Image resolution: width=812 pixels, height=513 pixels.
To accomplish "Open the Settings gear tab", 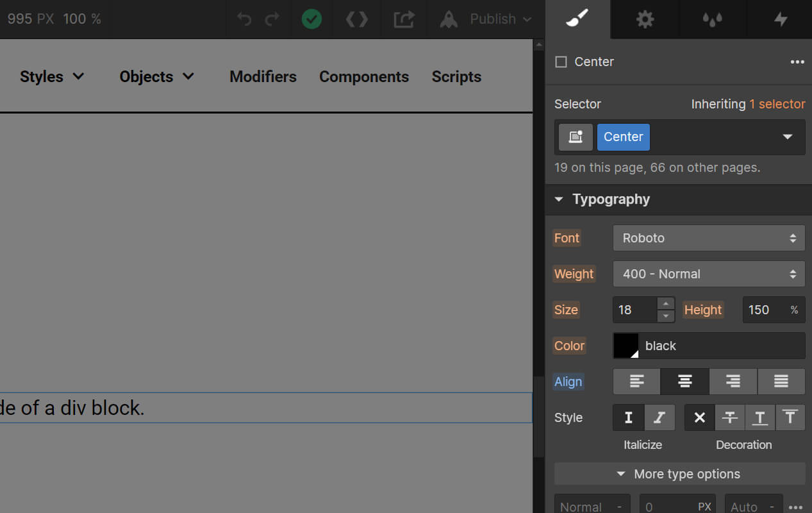I will click(x=645, y=19).
